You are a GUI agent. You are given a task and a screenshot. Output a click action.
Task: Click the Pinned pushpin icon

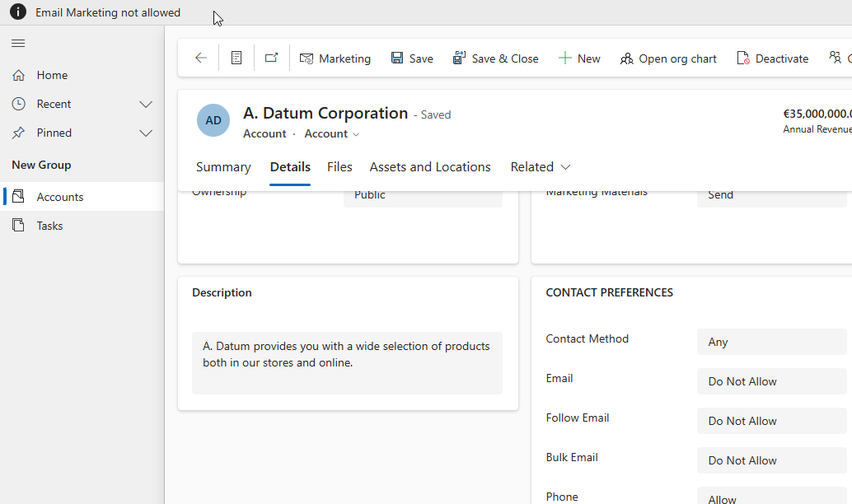click(18, 133)
